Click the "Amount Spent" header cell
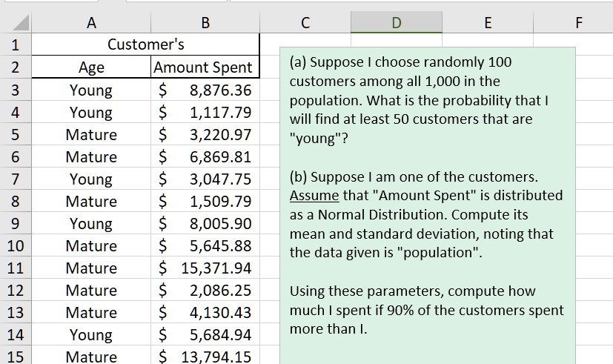Viewport: 613px width, 364px height. [x=203, y=67]
